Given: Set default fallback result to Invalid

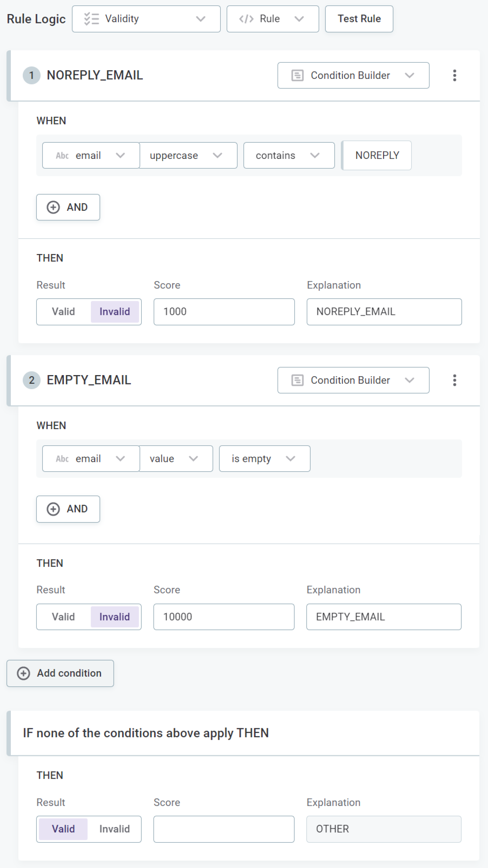Looking at the screenshot, I should point(114,829).
